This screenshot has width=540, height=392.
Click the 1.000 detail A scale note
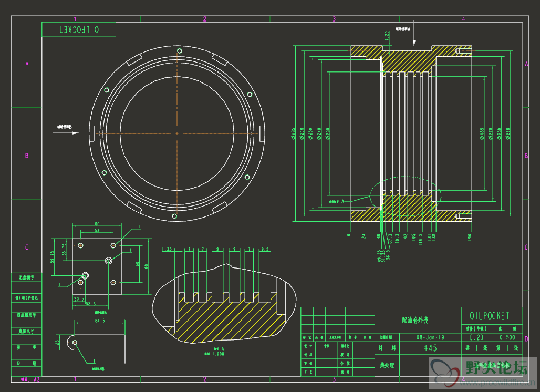point(218,354)
